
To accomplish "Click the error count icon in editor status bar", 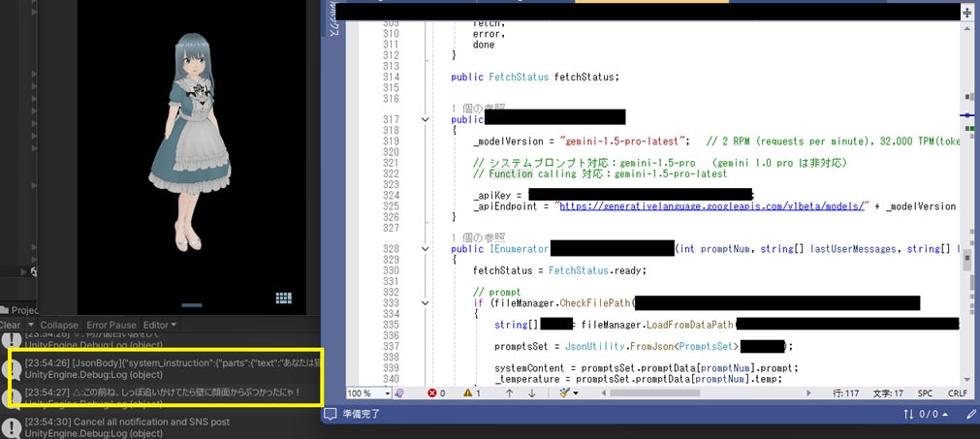I will (433, 393).
